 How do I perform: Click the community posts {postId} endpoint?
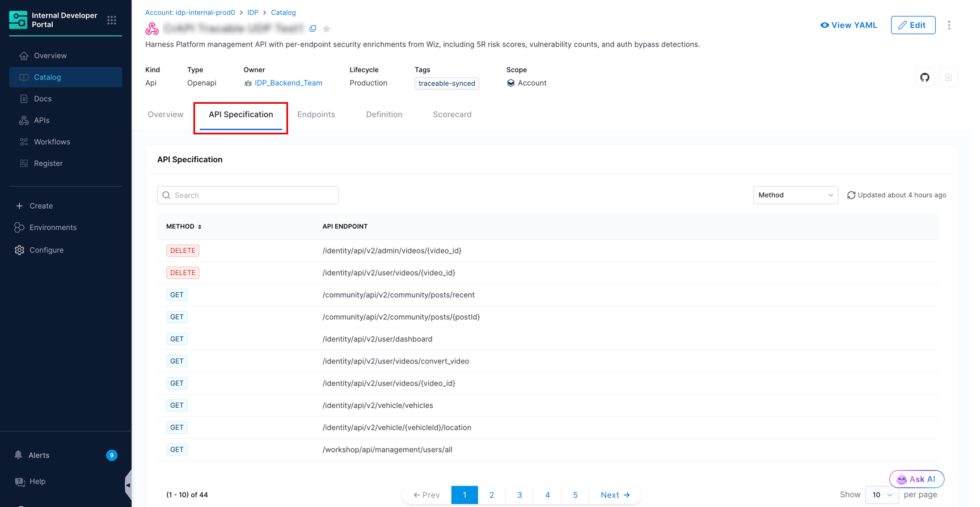(x=548, y=317)
